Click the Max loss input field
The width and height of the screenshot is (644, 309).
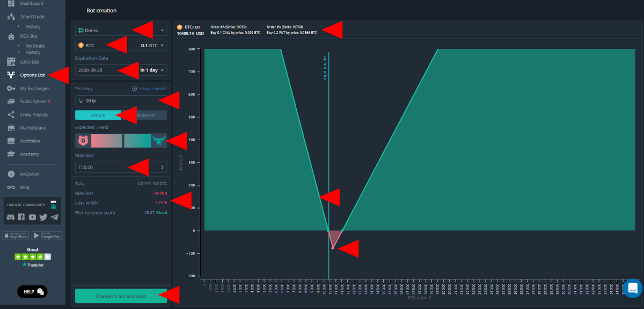121,167
